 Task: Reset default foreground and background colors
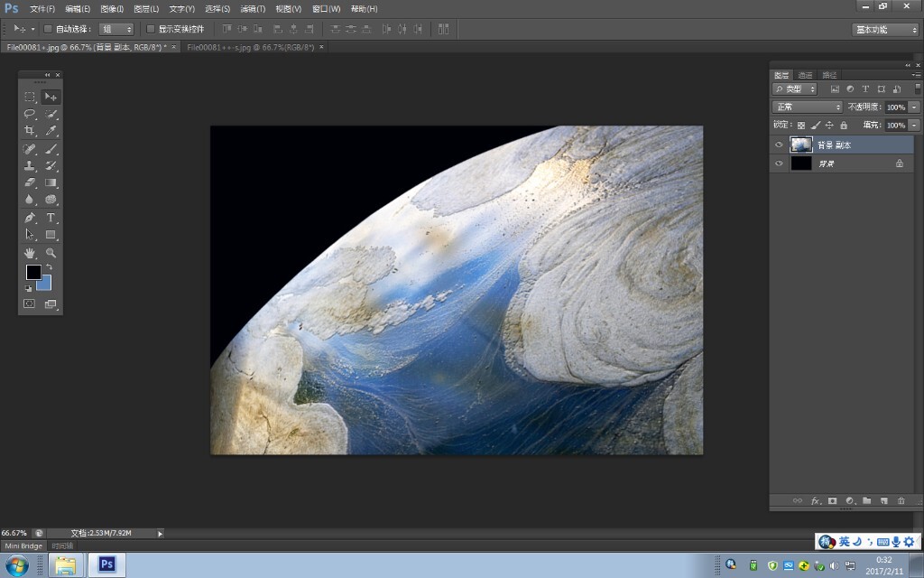point(28,288)
